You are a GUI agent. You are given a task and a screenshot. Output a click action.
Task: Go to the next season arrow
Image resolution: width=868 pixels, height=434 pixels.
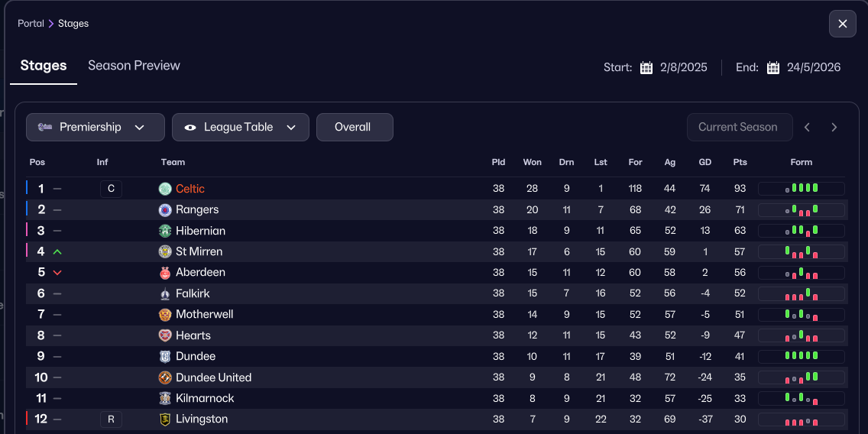coord(834,128)
